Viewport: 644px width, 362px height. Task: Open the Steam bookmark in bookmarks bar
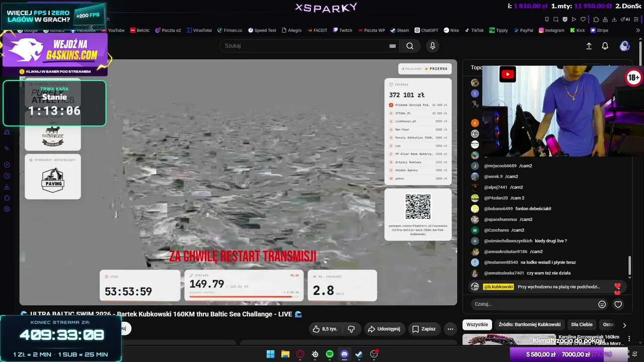tap(399, 30)
